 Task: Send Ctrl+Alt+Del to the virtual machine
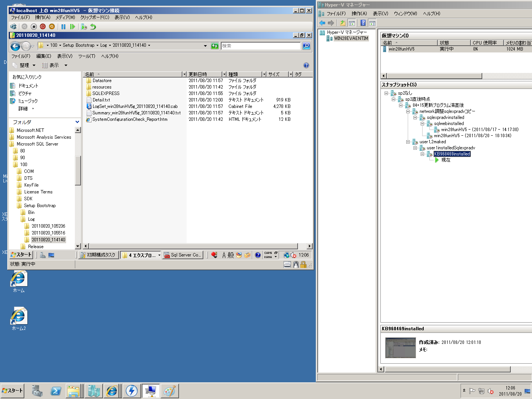click(13, 27)
